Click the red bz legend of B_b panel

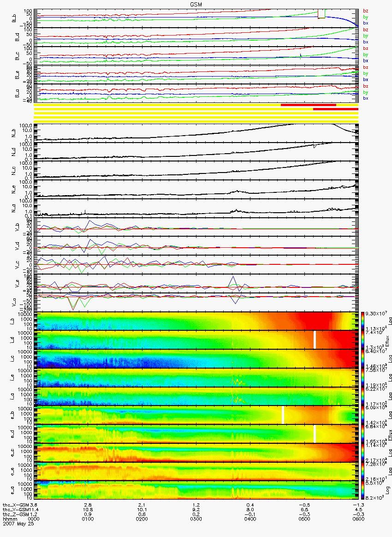[x=366, y=11]
